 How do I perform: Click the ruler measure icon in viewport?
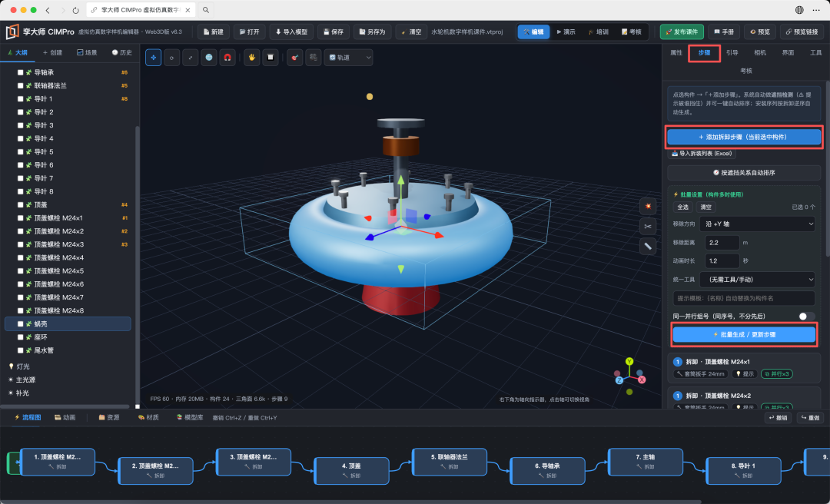click(648, 246)
